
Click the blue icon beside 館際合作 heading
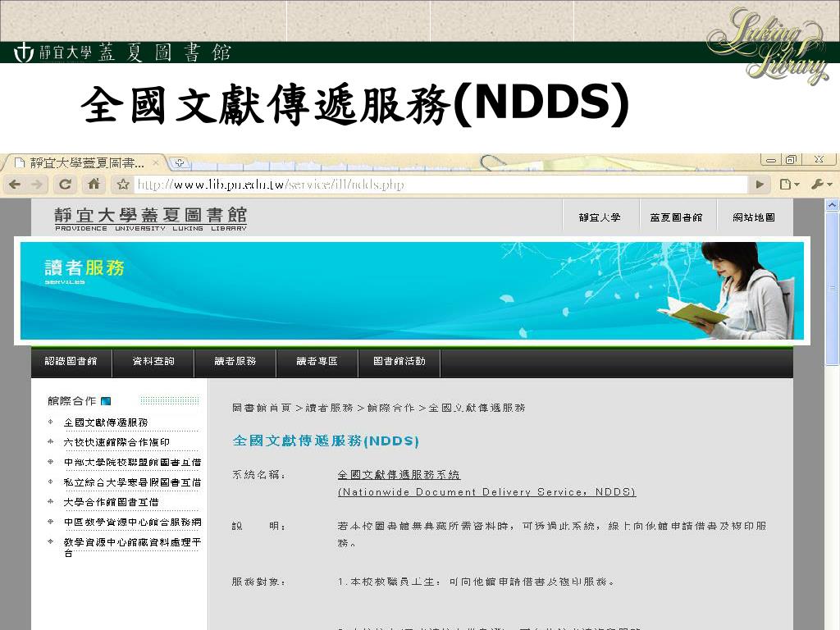click(106, 401)
